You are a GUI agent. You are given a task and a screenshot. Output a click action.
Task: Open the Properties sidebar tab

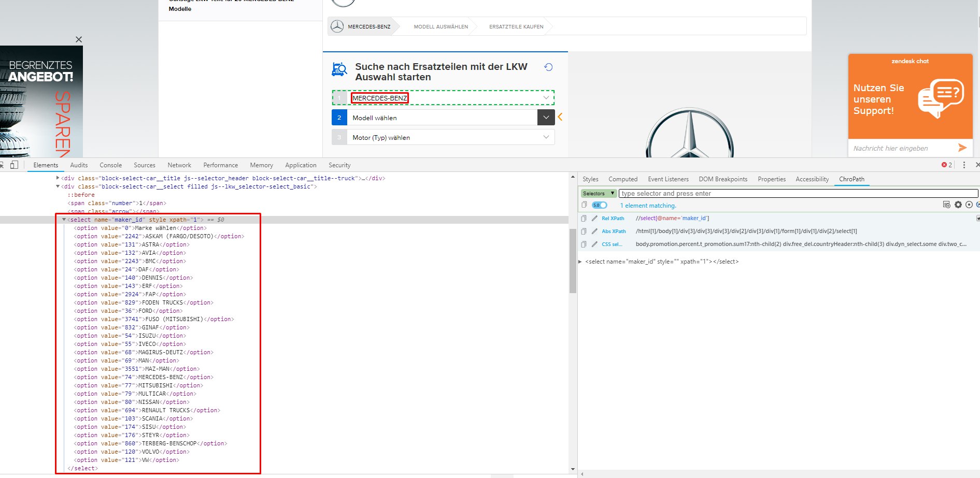tap(772, 179)
